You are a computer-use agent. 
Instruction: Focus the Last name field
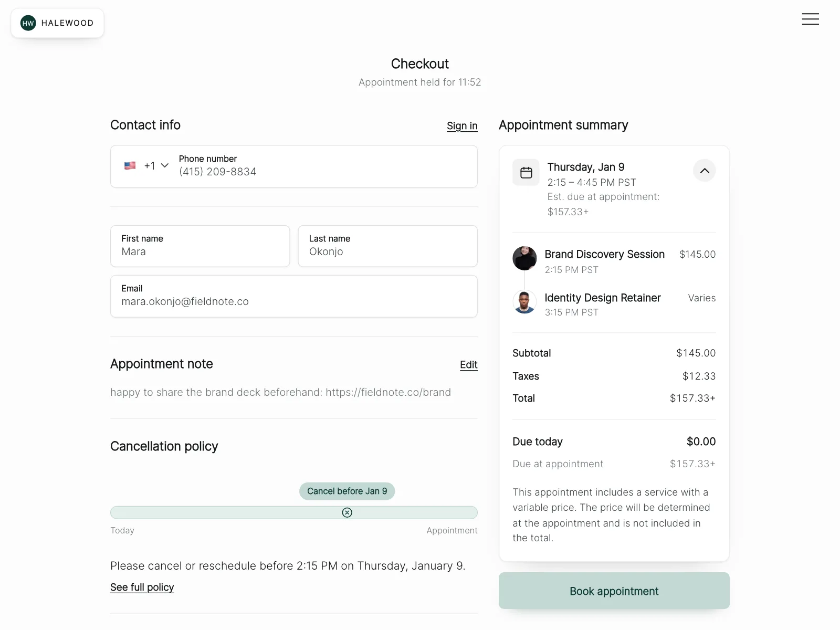tap(388, 246)
